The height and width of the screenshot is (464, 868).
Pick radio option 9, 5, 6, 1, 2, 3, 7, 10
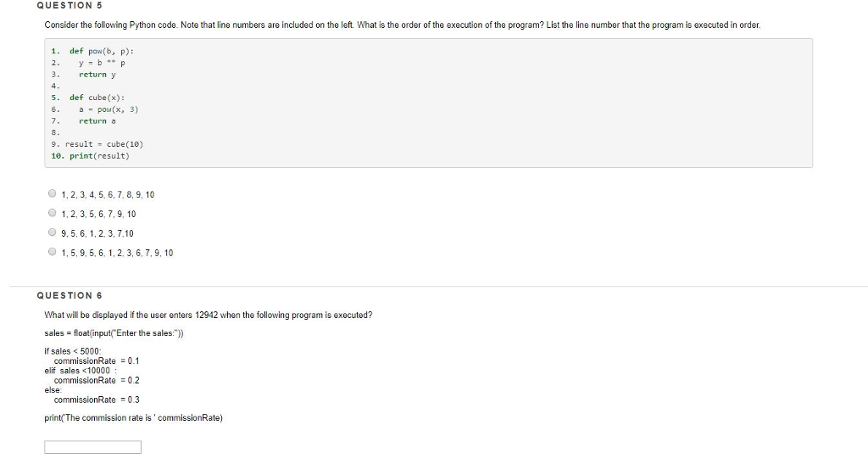(x=52, y=232)
